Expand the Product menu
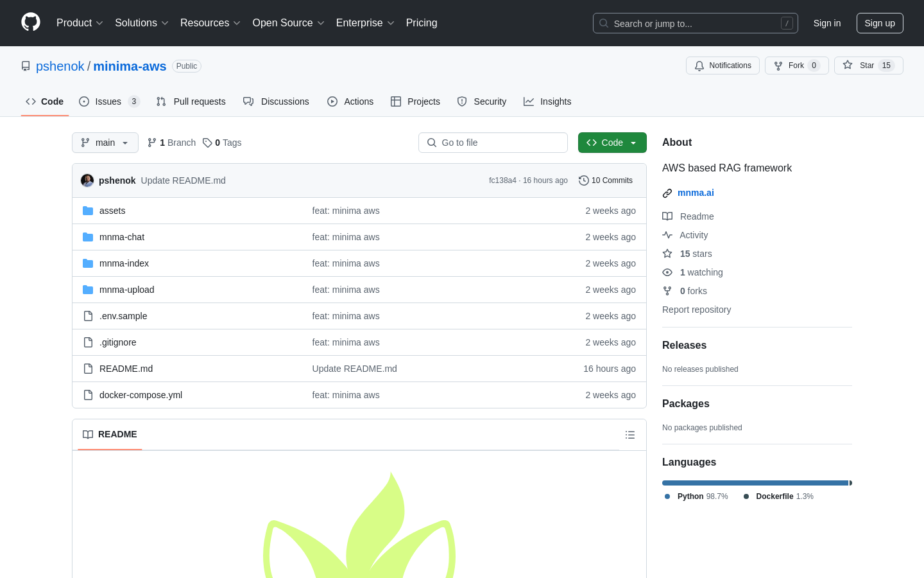Screen dimensions: 924x578 80,23
